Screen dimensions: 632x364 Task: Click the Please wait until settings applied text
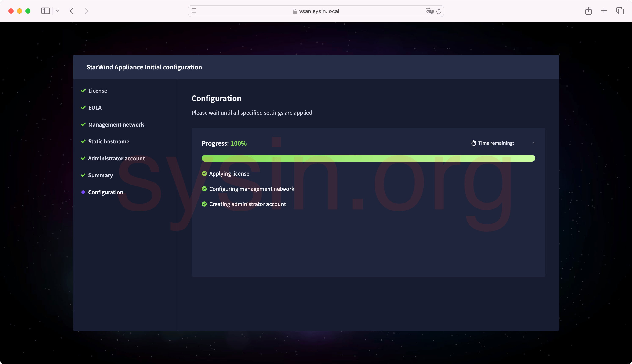tap(252, 113)
